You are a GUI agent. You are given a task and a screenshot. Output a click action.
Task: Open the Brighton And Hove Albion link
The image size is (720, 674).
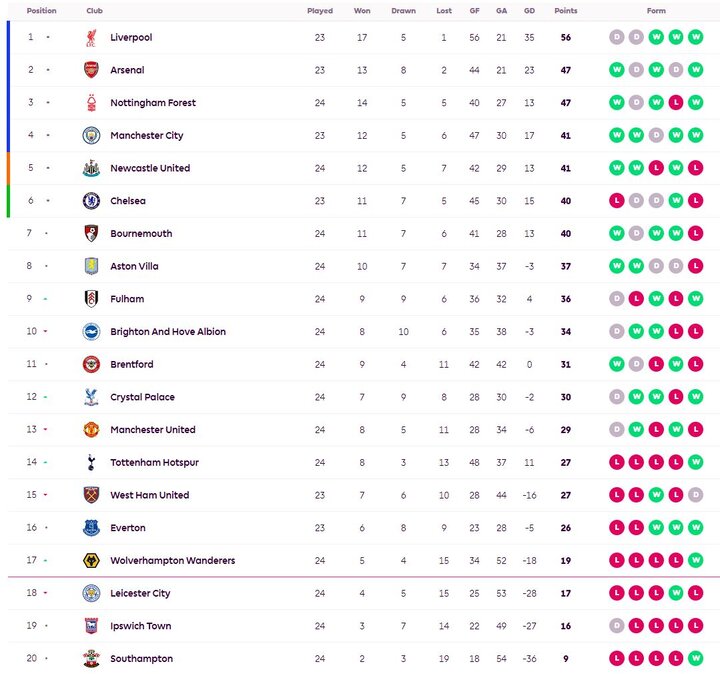click(x=167, y=332)
